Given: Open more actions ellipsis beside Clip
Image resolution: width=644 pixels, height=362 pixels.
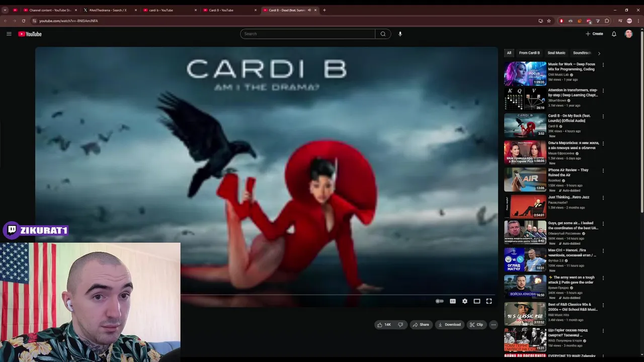Looking at the screenshot, I should point(494,325).
